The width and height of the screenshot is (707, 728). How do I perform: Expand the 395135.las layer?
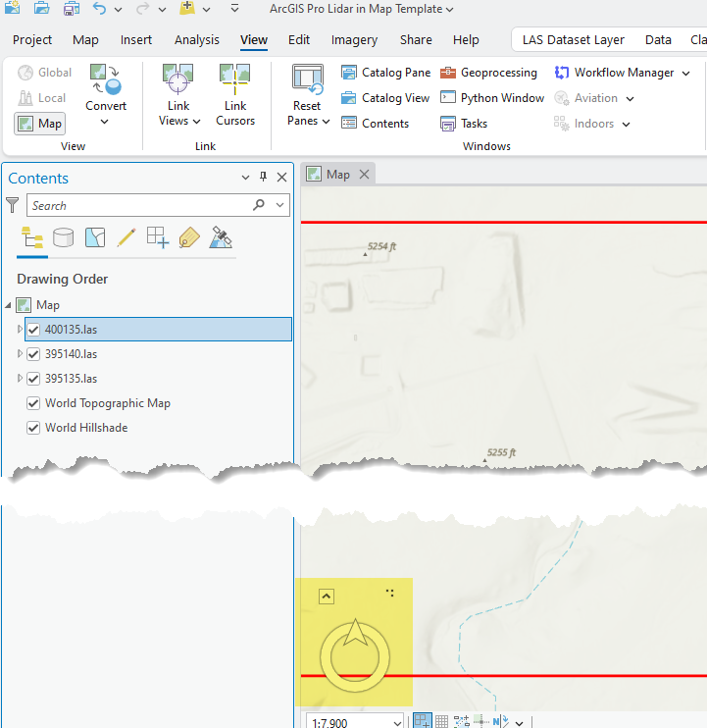point(20,379)
